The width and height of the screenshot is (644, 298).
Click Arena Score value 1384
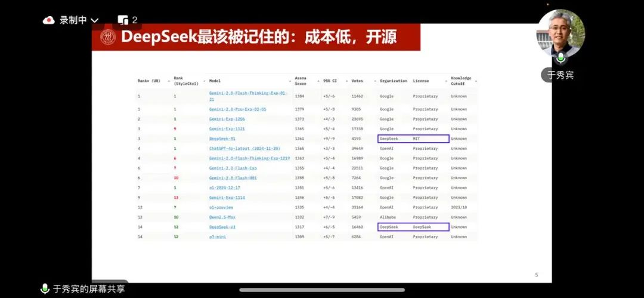[299, 96]
